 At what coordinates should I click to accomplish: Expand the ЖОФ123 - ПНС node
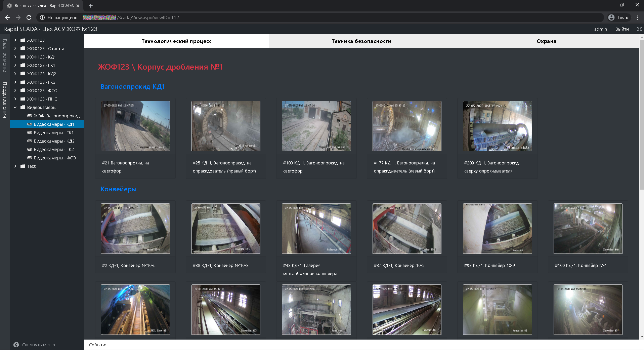[15, 99]
